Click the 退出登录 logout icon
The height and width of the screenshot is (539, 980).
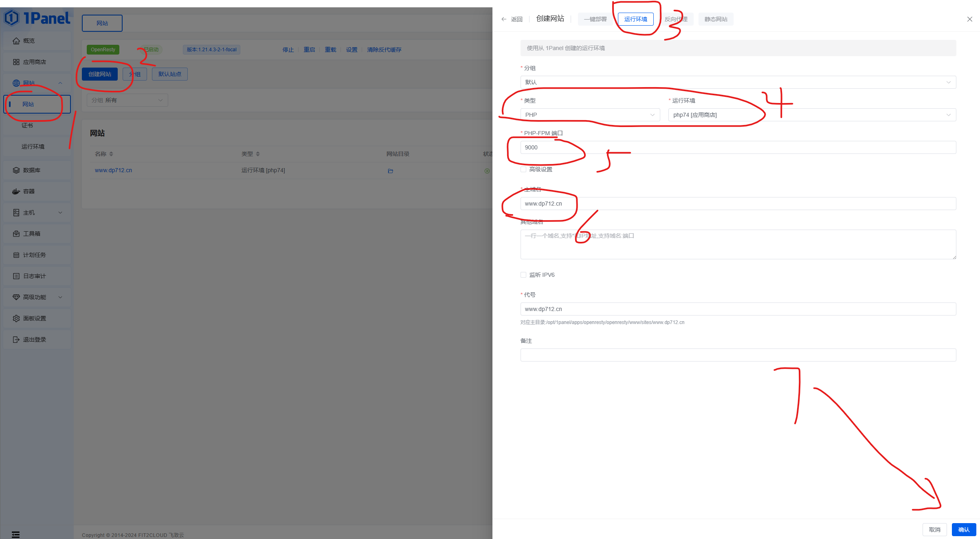16,340
